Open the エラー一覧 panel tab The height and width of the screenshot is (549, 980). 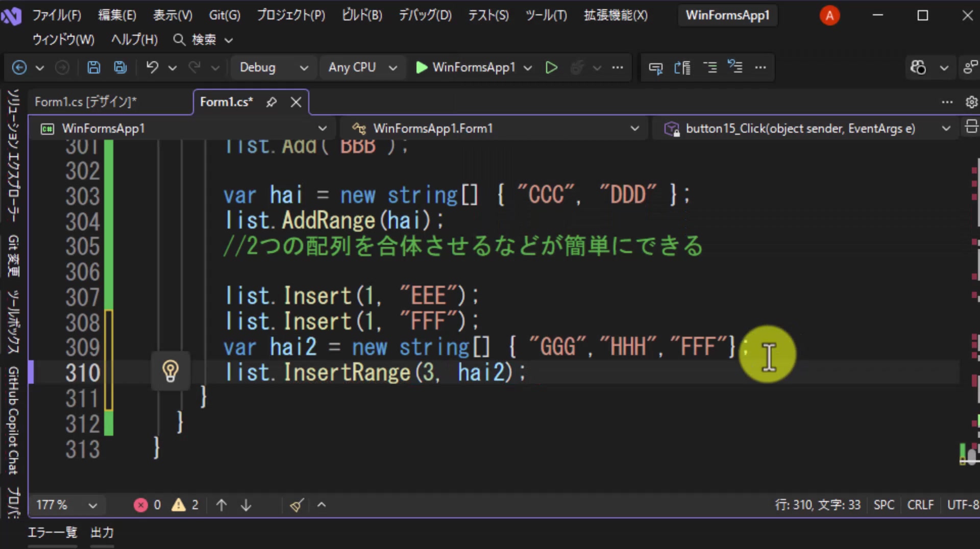53,533
